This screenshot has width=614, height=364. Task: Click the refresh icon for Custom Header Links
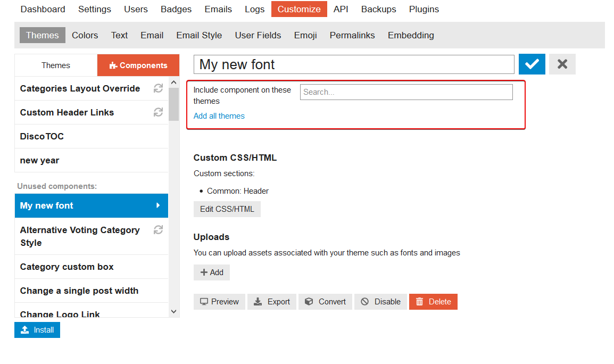(158, 112)
